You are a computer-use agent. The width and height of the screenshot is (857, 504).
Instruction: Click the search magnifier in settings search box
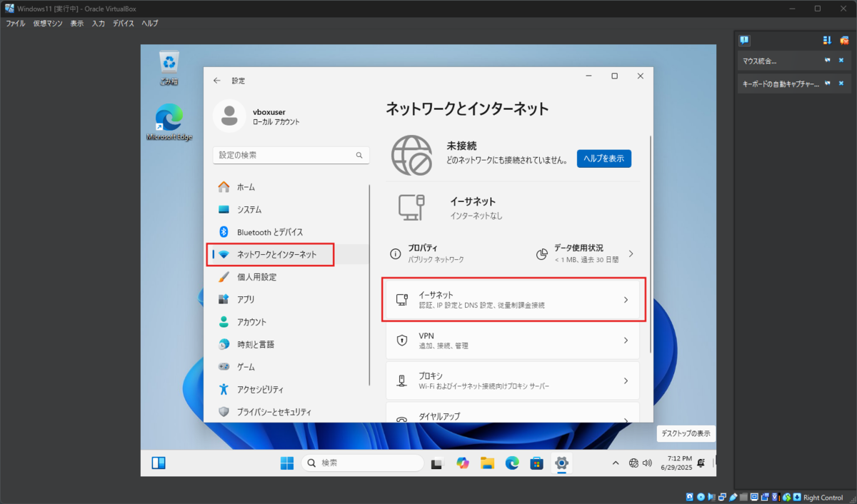tap(359, 155)
